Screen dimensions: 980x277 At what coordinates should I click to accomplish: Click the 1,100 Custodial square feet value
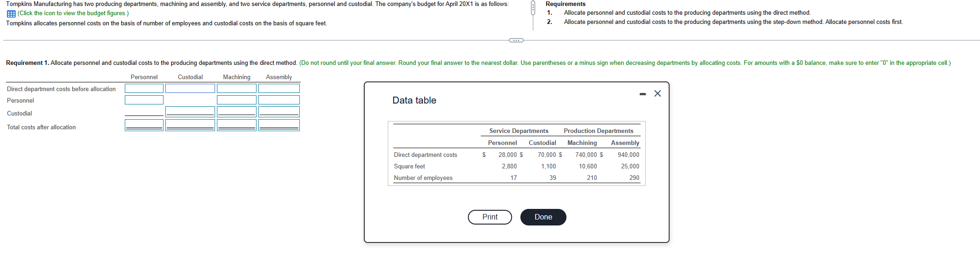(548, 167)
